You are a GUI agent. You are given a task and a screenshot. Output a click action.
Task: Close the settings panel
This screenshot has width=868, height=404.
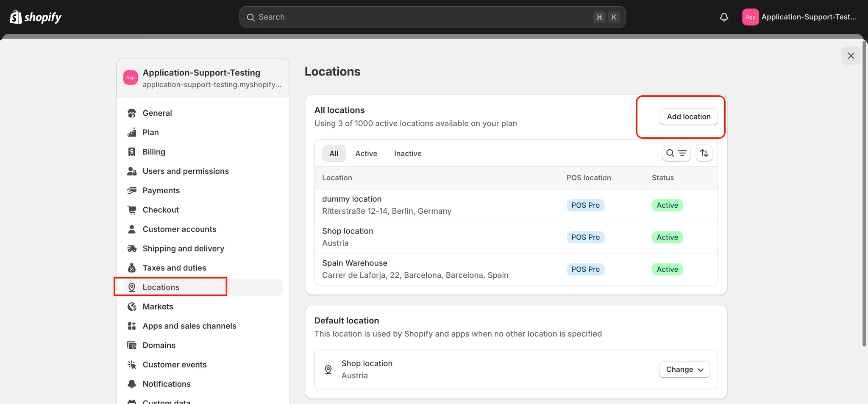(x=851, y=56)
